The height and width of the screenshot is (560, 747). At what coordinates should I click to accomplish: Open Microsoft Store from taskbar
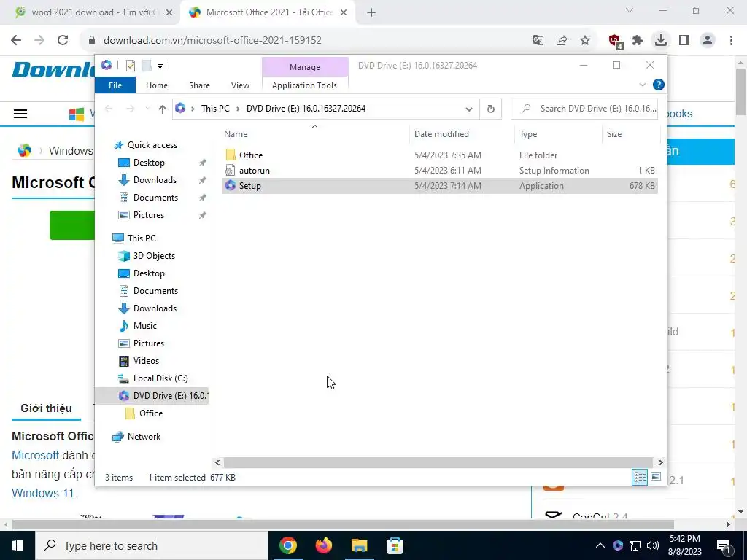pyautogui.click(x=395, y=545)
